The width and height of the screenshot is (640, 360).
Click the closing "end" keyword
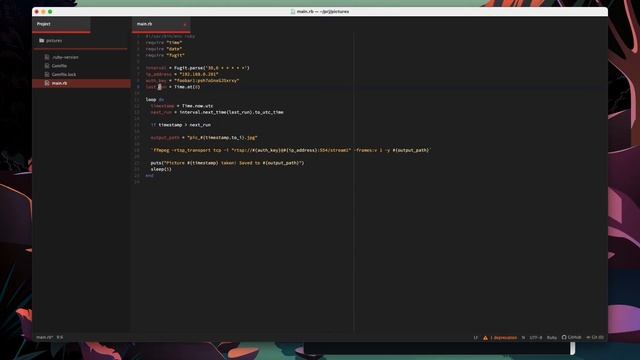[x=149, y=176]
